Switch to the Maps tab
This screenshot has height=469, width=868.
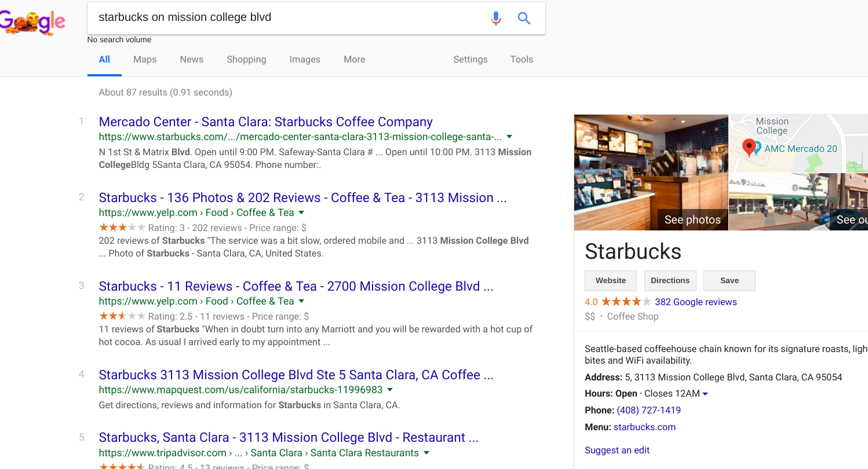[x=145, y=59]
